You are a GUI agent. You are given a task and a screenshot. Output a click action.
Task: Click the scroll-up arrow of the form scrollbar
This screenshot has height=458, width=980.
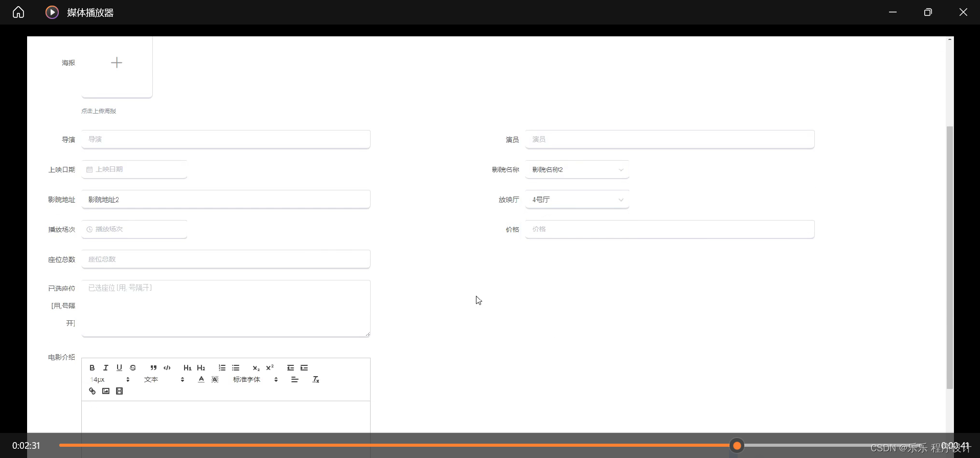950,39
